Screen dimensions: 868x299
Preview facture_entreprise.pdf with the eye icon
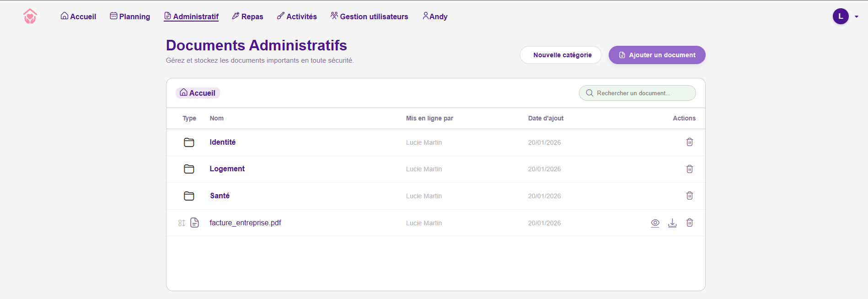(655, 223)
